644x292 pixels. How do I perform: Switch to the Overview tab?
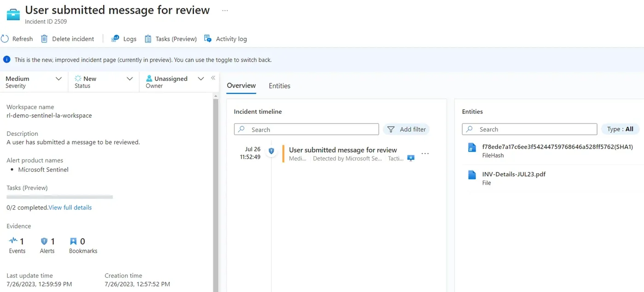(x=241, y=86)
